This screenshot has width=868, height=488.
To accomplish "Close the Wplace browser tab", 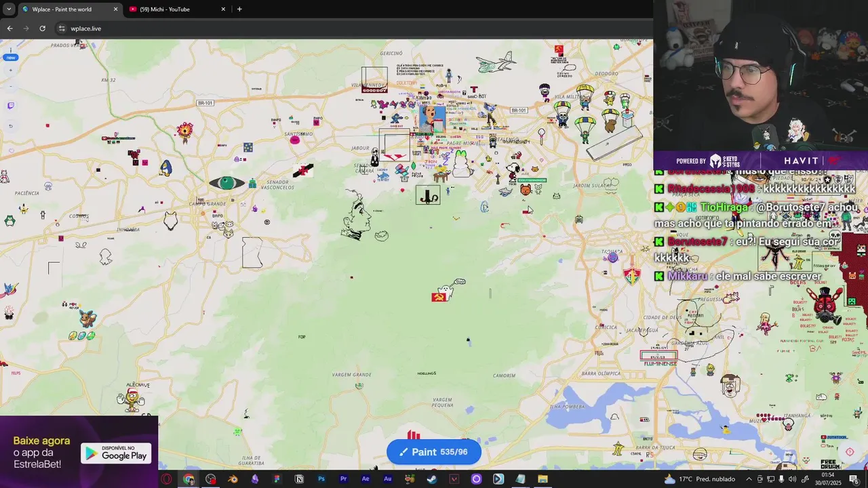I will pos(115,9).
